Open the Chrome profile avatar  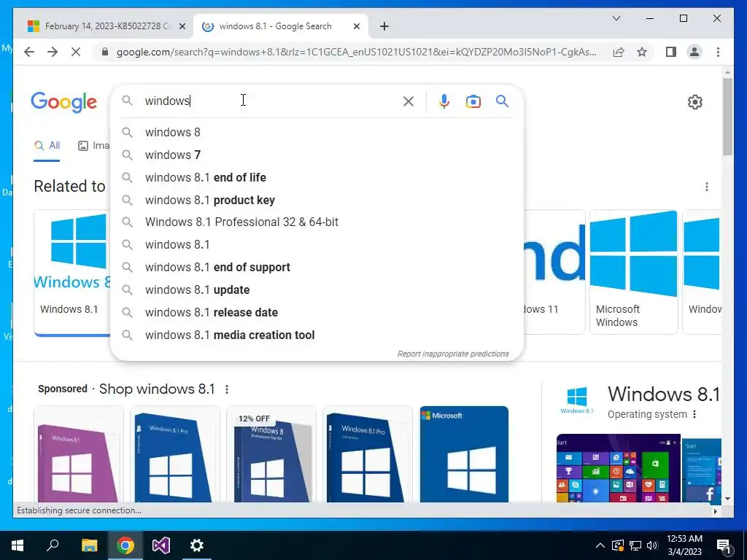click(x=694, y=52)
